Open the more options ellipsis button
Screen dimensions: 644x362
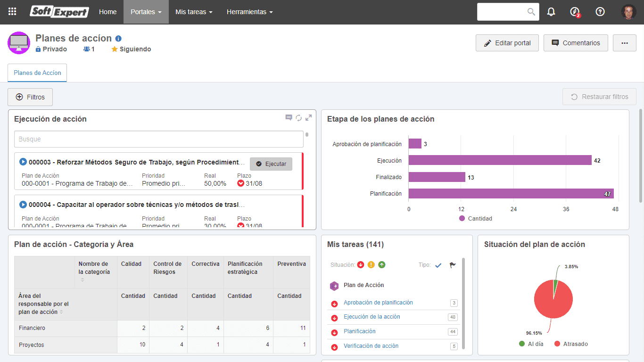[x=625, y=43]
